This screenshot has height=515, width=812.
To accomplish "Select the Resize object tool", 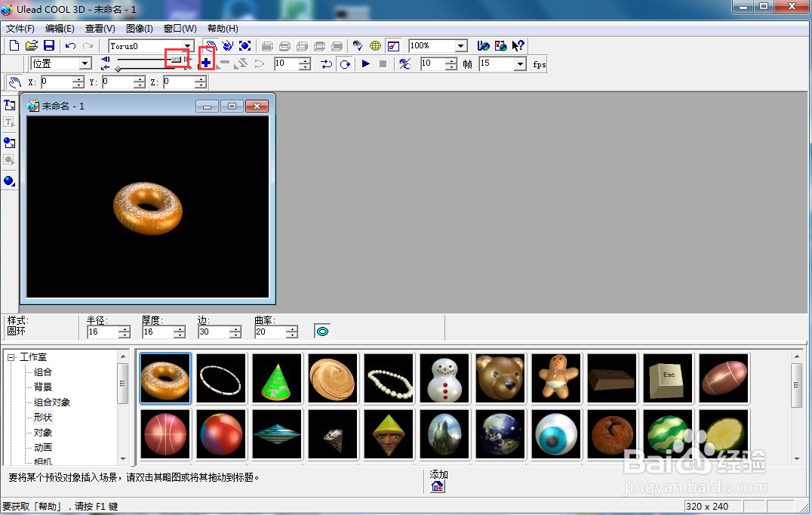I will click(x=245, y=45).
